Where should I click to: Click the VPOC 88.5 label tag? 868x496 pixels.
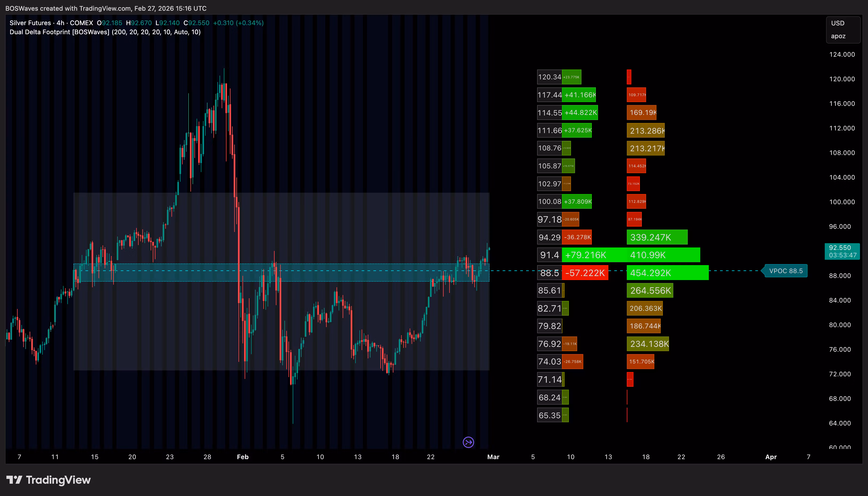(786, 271)
